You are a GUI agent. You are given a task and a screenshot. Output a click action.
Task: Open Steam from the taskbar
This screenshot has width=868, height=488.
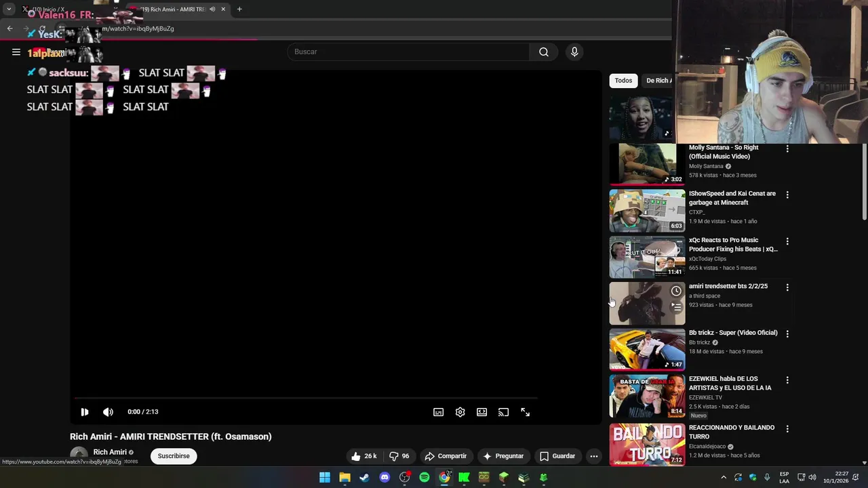click(365, 478)
